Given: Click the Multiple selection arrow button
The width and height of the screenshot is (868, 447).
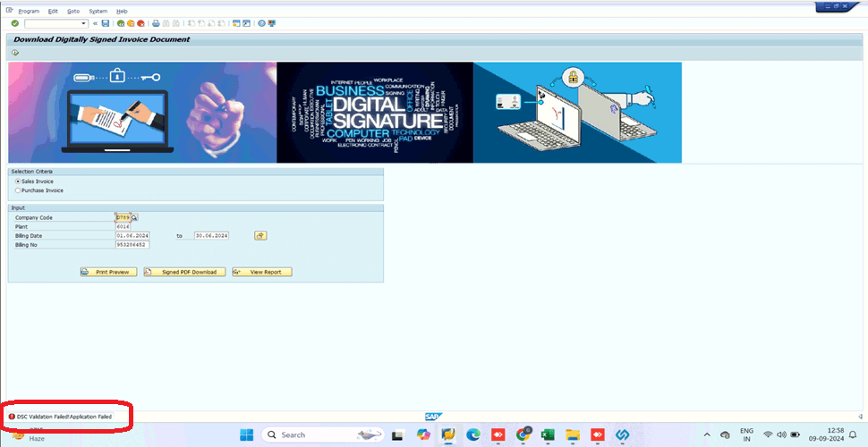Looking at the screenshot, I should pyautogui.click(x=260, y=236).
